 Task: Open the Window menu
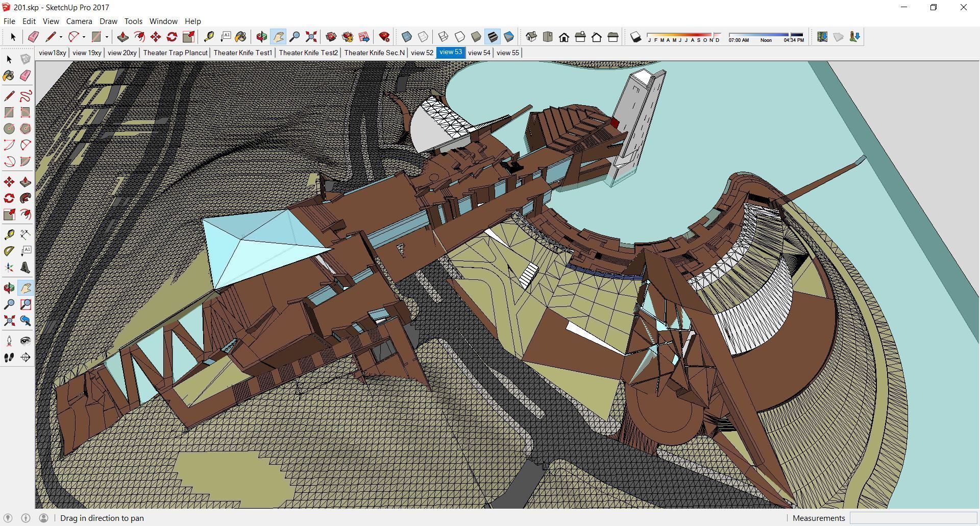click(163, 21)
